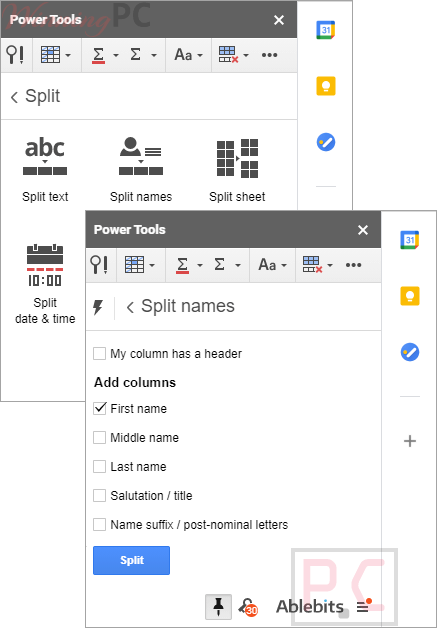This screenshot has width=437, height=628.
Task: Check the Last name checkbox
Action: (x=99, y=467)
